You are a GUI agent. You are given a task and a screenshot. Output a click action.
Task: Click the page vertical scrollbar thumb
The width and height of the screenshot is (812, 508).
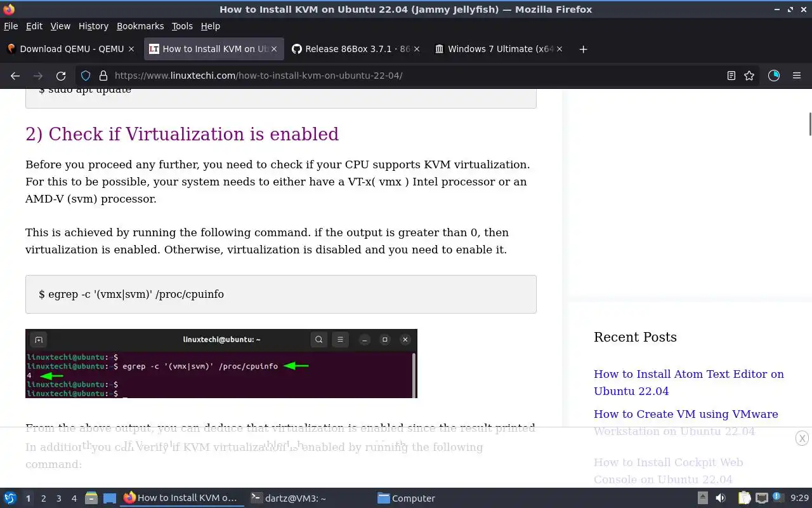[x=809, y=124]
